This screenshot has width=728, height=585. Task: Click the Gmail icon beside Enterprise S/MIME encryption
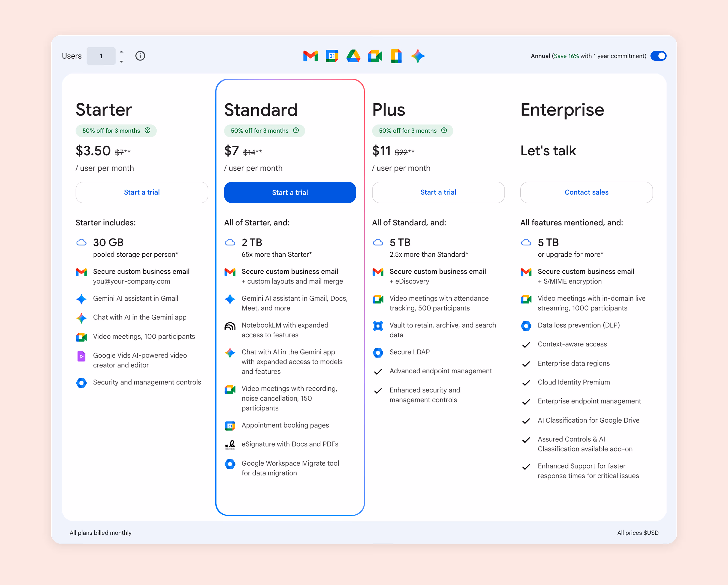[526, 272]
